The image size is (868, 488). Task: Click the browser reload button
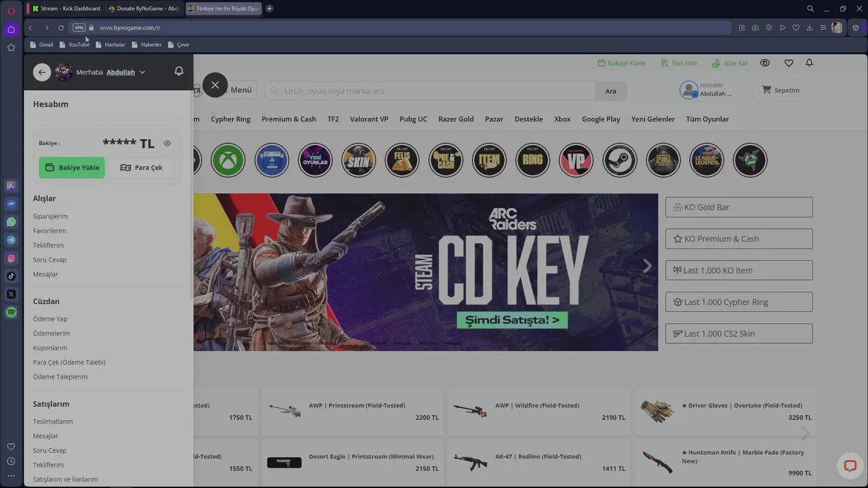[x=61, y=28]
